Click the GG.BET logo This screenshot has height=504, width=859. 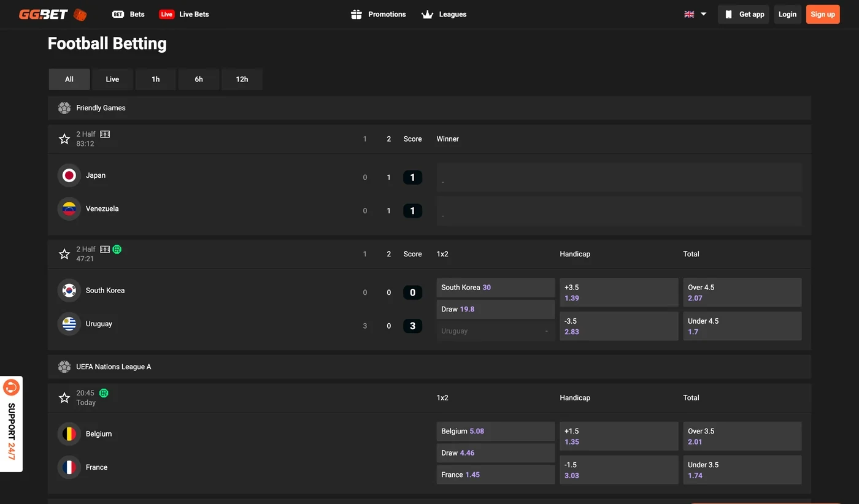[x=53, y=14]
